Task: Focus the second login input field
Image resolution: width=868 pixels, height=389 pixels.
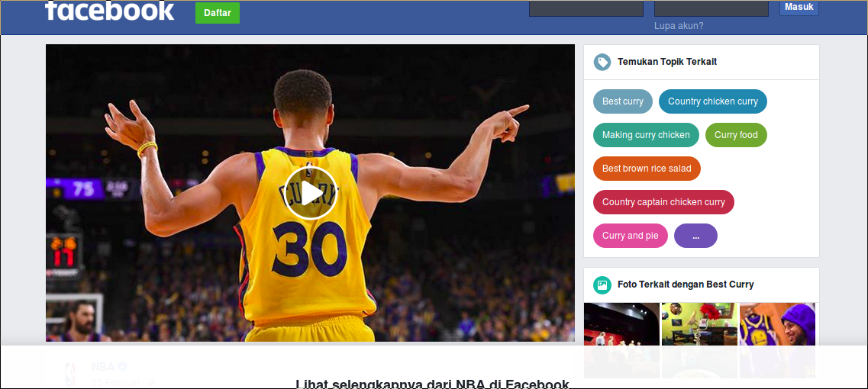Action: pyautogui.click(x=712, y=8)
